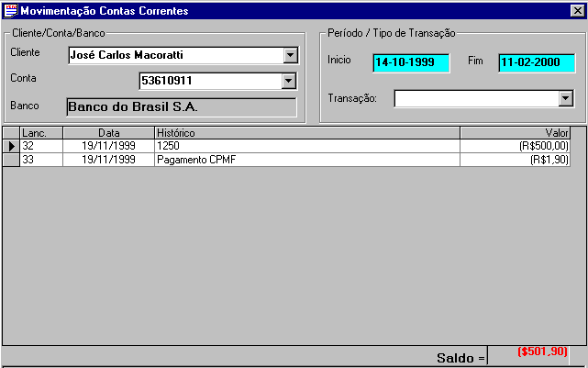Click the application icon in title bar
Screen dimensions: 588x368
pos(10,10)
